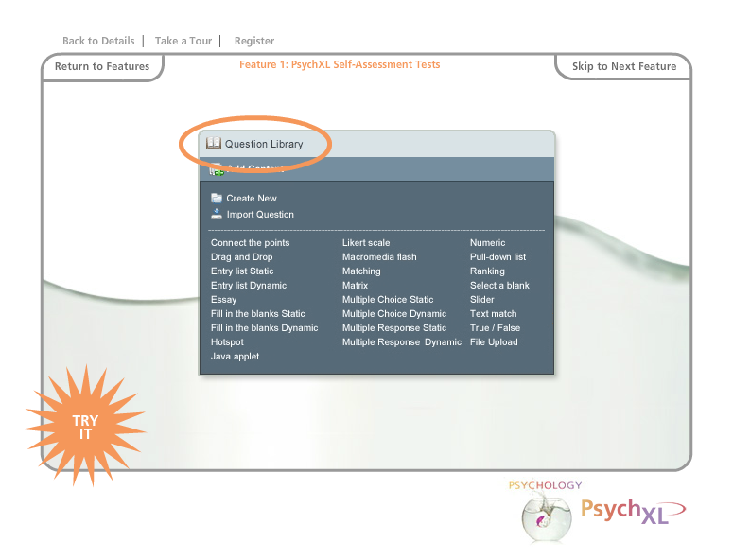Choose Drag and Drop question type

(x=242, y=256)
